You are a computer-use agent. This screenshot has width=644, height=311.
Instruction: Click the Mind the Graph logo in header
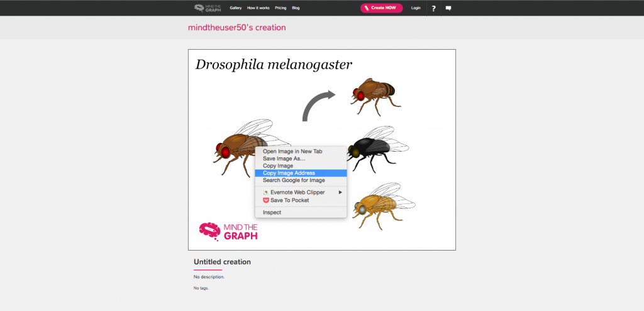coord(208,8)
